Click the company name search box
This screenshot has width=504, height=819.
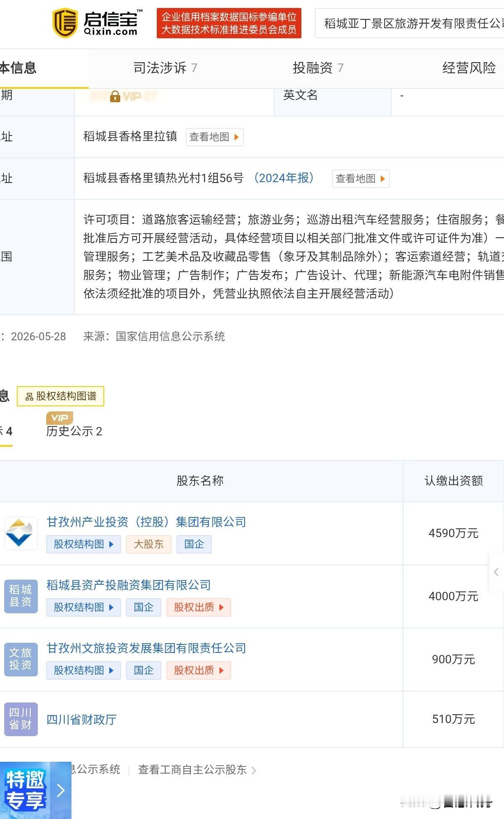coord(410,23)
